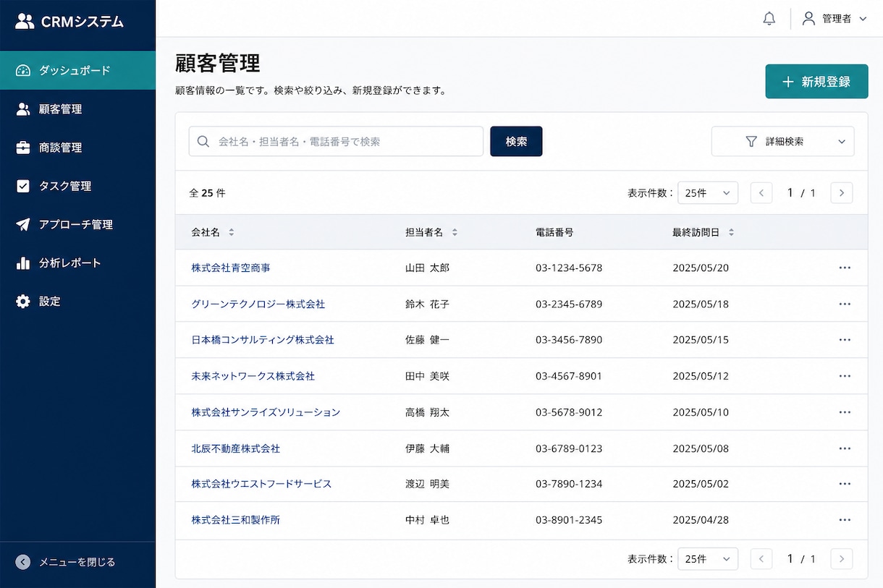The height and width of the screenshot is (588, 883).
Task: Click the 全 25 件 total count
Action: [x=207, y=193]
